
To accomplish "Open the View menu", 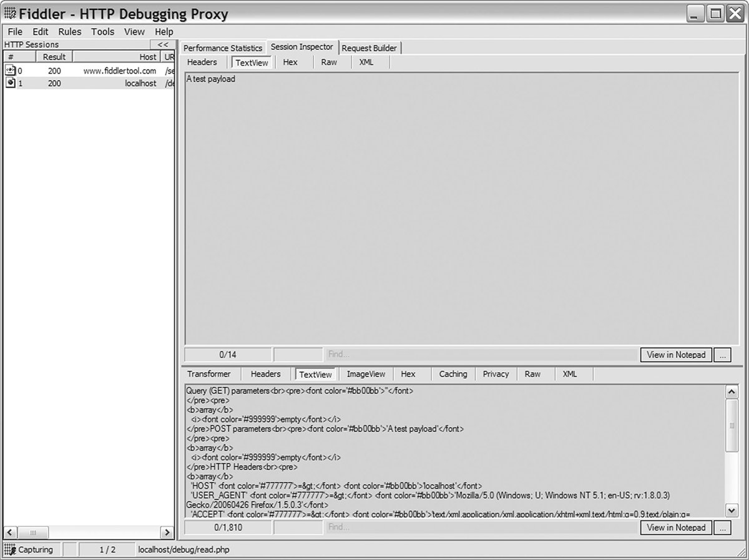I will [134, 32].
